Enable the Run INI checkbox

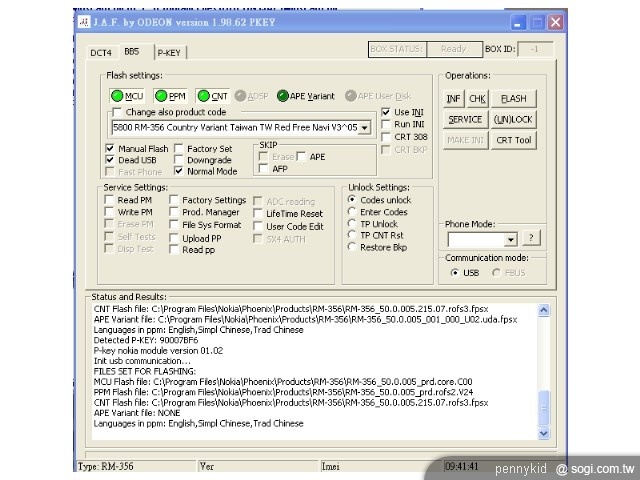tap(386, 124)
